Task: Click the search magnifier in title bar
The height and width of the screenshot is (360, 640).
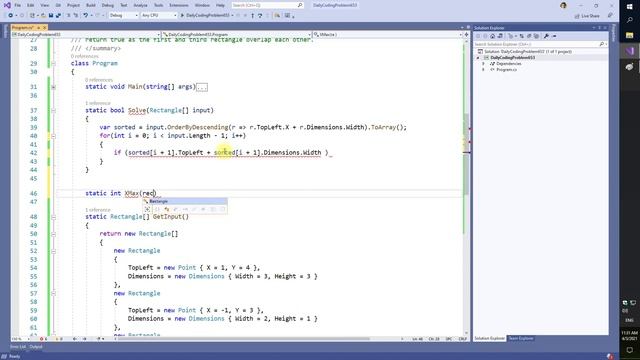Action: (300, 5)
